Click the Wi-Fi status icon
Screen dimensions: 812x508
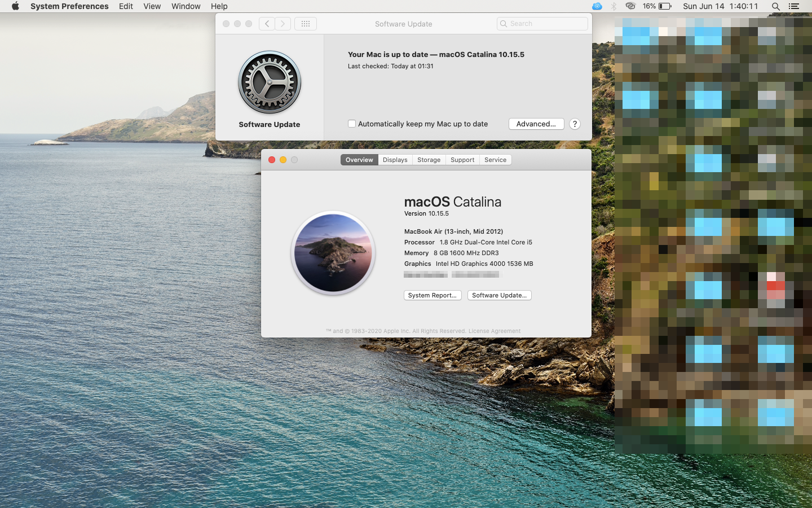(630, 6)
